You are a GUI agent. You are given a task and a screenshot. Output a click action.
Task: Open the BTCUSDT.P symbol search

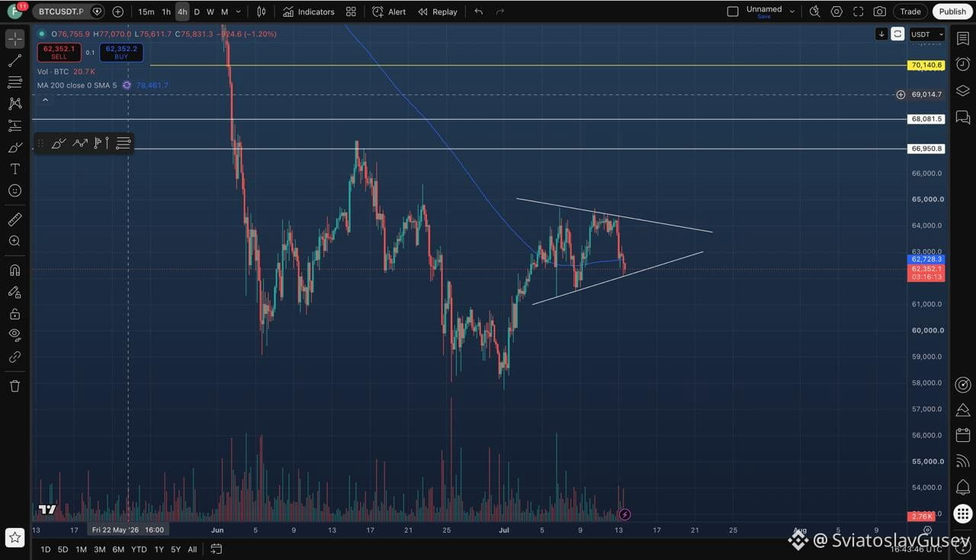61,11
